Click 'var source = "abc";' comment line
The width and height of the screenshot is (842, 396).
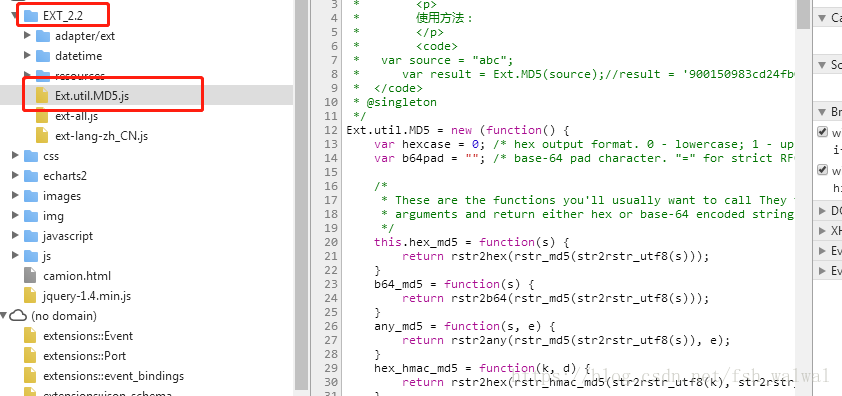[447, 60]
